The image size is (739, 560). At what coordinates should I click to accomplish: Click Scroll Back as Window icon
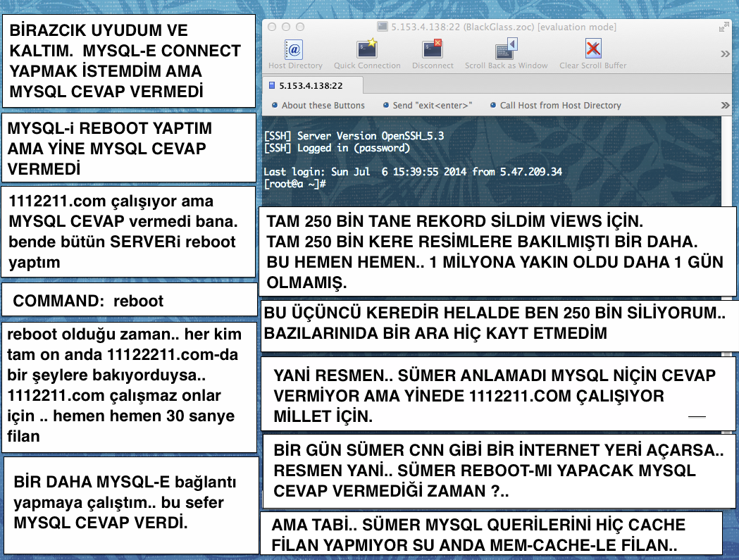tap(507, 49)
